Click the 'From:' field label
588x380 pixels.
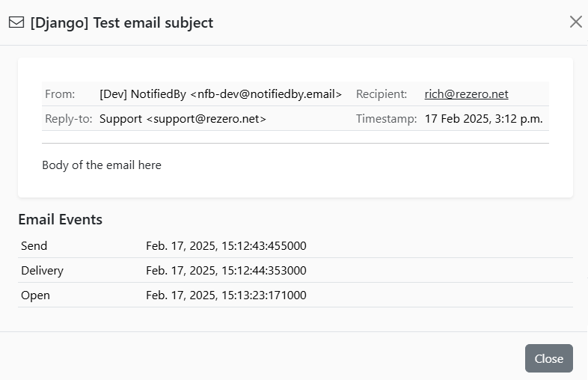pyautogui.click(x=60, y=94)
